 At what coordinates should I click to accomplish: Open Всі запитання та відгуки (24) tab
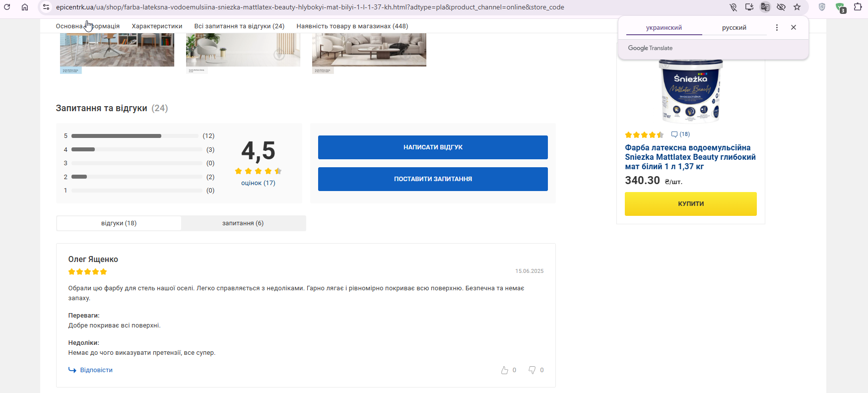click(x=239, y=26)
